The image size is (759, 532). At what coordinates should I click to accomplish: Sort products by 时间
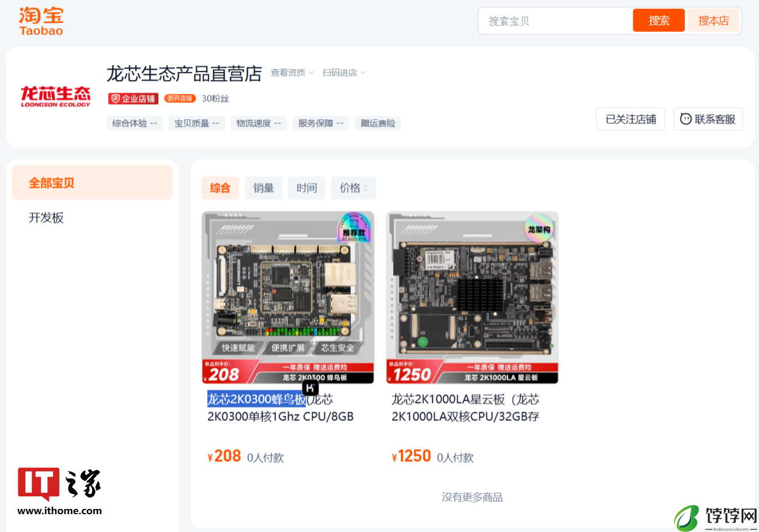tap(306, 188)
